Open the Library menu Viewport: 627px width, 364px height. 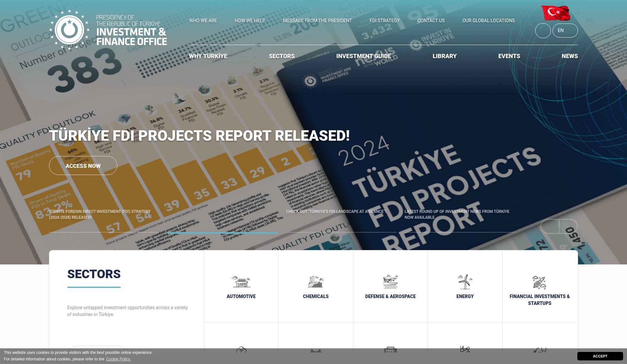coord(444,56)
